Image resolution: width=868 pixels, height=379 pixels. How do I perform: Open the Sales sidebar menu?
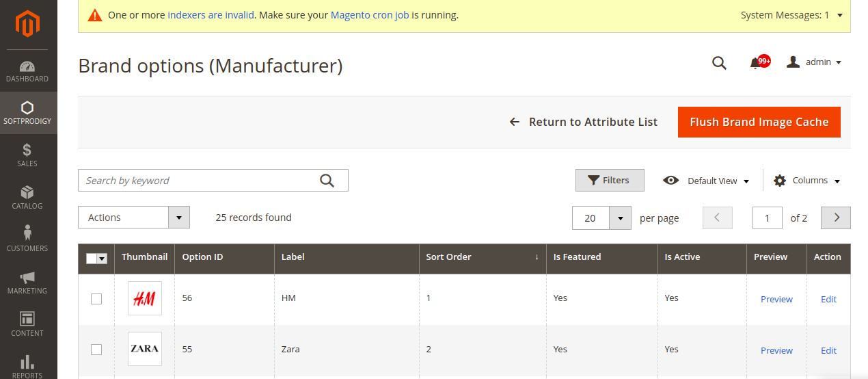point(28,156)
